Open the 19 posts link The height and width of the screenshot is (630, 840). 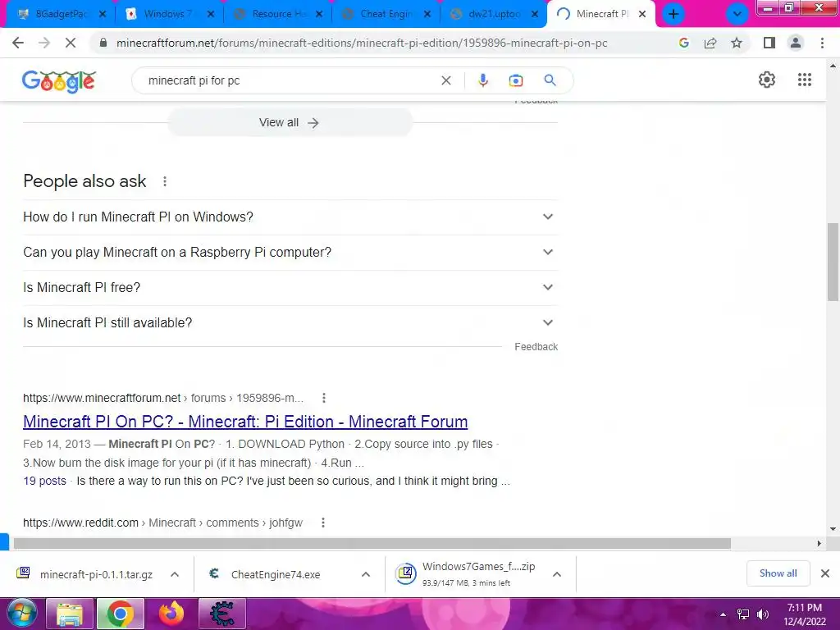click(x=44, y=481)
